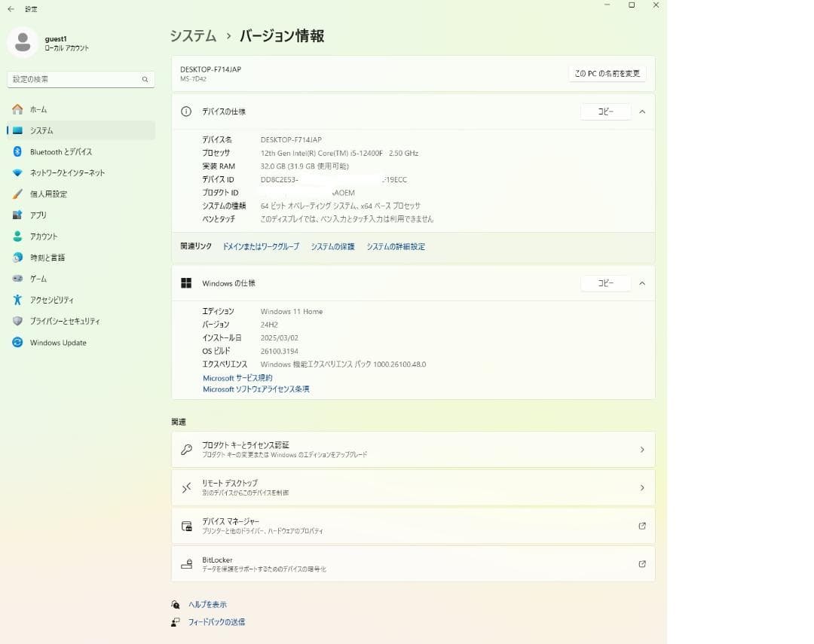
Task: Open Windows Update from the sidebar icon
Action: click(17, 343)
